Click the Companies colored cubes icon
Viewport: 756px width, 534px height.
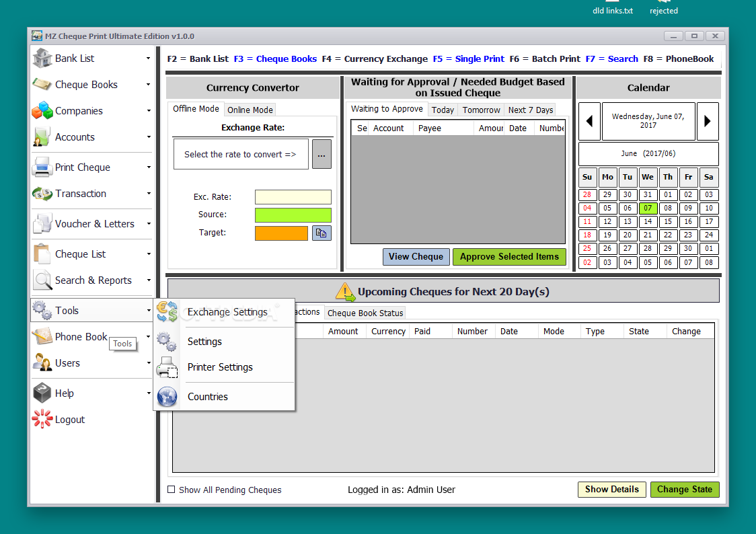click(x=42, y=110)
